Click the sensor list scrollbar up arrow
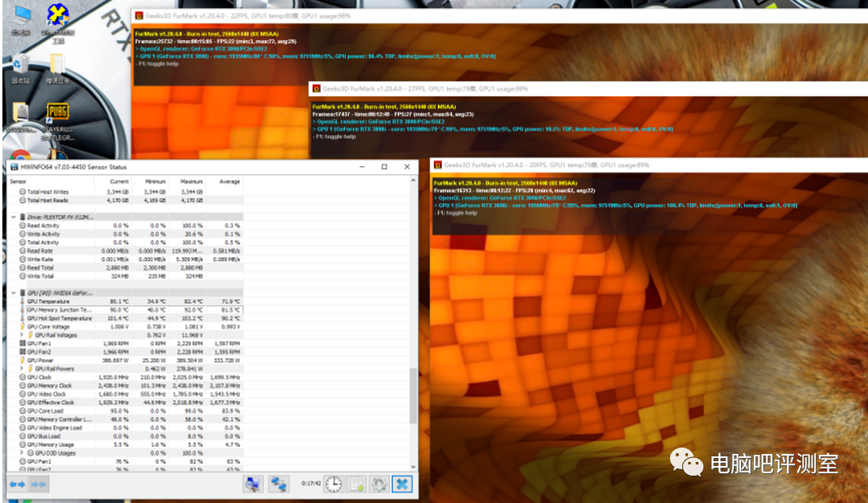Viewport: 868px width, 503px height. 414,181
